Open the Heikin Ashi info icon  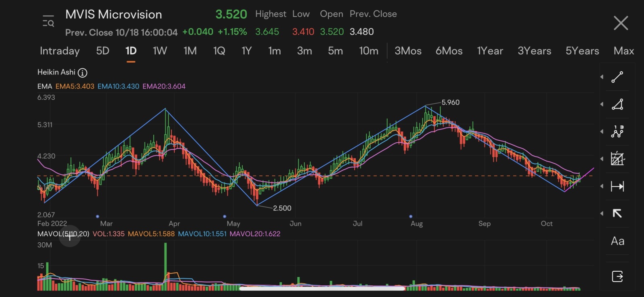click(82, 73)
